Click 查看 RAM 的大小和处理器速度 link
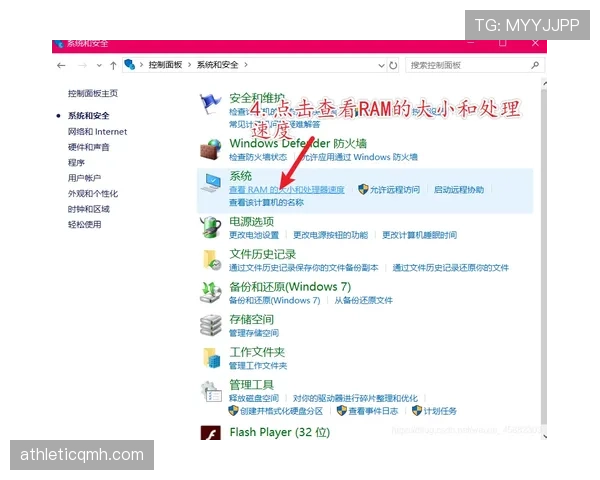The image size is (600, 480). click(x=287, y=189)
